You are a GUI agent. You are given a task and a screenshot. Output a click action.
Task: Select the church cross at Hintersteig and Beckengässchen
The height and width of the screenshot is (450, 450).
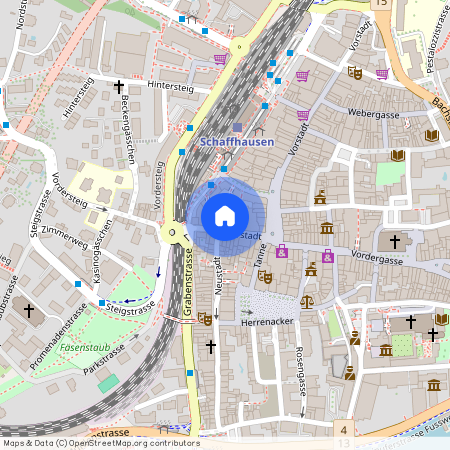coord(119,87)
